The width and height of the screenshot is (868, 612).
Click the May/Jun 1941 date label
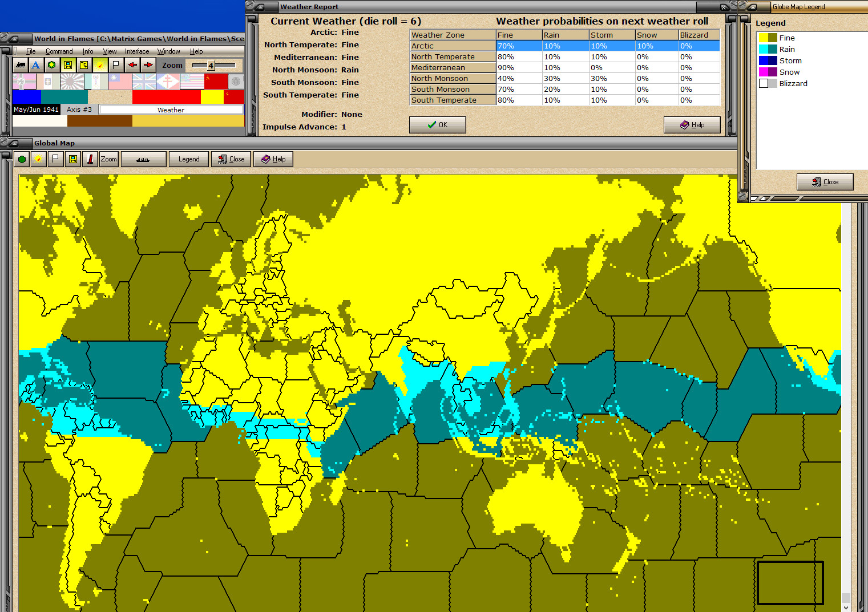[36, 110]
